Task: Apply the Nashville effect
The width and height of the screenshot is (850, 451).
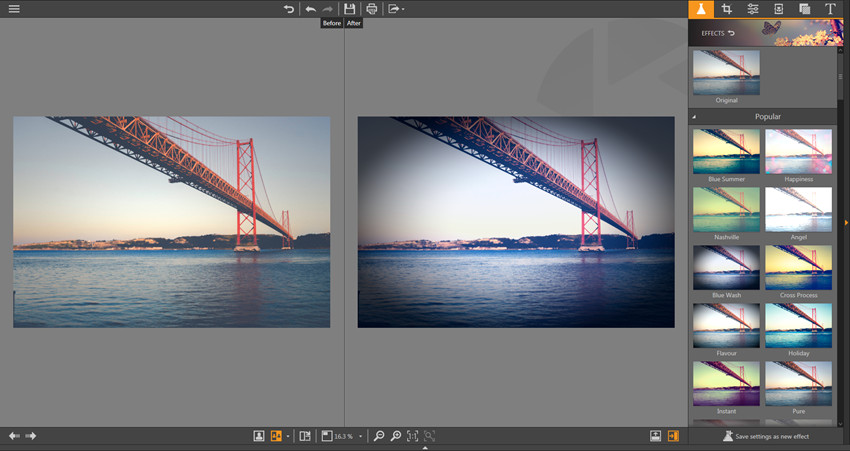Action: [726, 209]
